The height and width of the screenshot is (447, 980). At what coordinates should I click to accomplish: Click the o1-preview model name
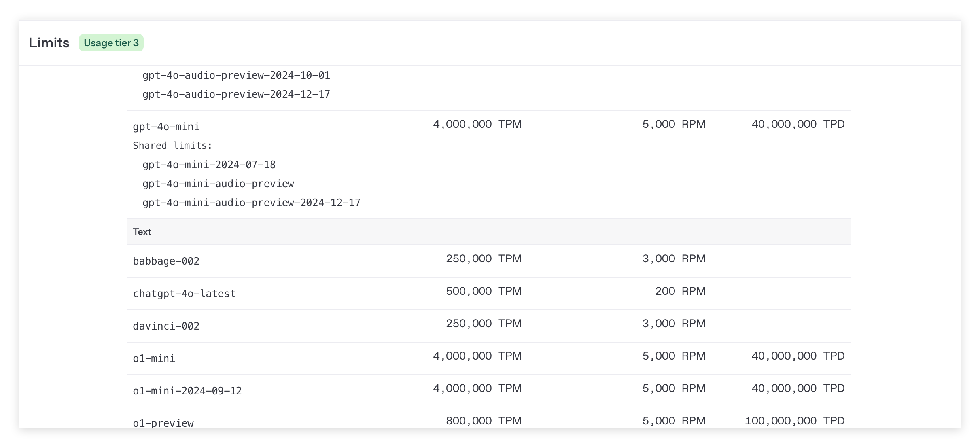(x=163, y=422)
